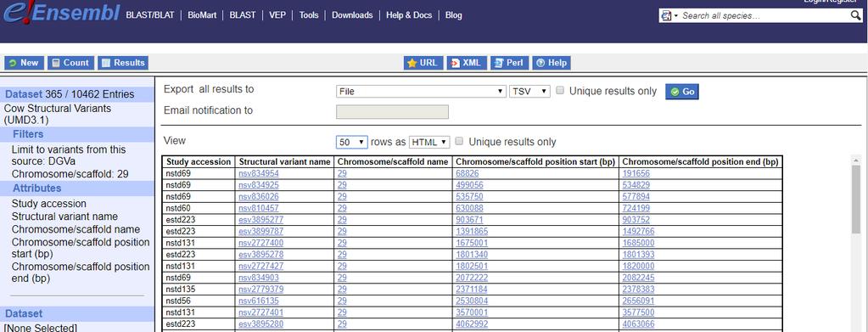This screenshot has width=868, height=332.
Task: Open variant link nsv2727401
Action: [260, 312]
